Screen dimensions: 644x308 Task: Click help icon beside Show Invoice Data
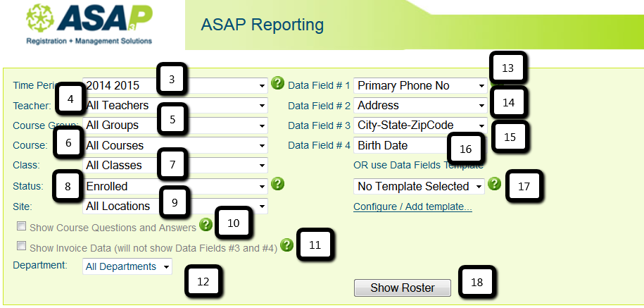(286, 245)
